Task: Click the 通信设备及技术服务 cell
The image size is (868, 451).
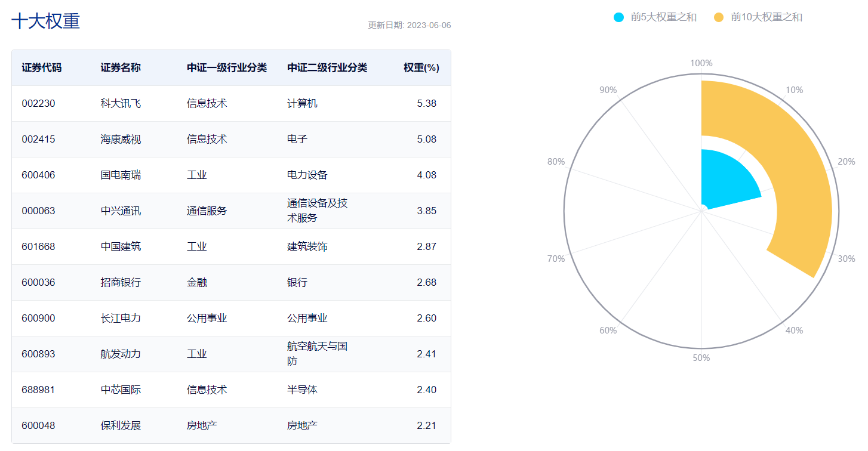Action: (x=317, y=211)
